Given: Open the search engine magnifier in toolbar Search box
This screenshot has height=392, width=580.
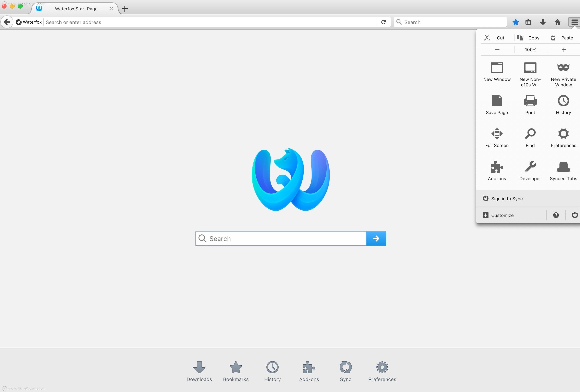Looking at the screenshot, I should click(399, 22).
